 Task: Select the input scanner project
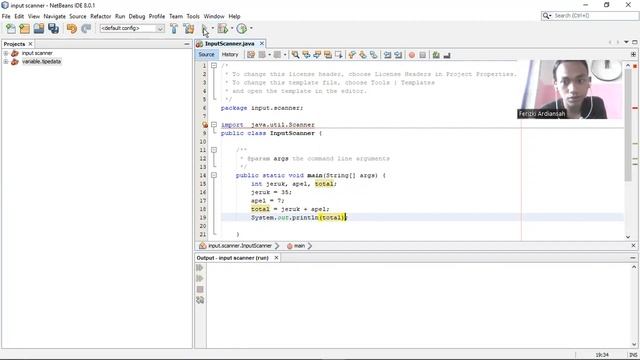(x=37, y=53)
